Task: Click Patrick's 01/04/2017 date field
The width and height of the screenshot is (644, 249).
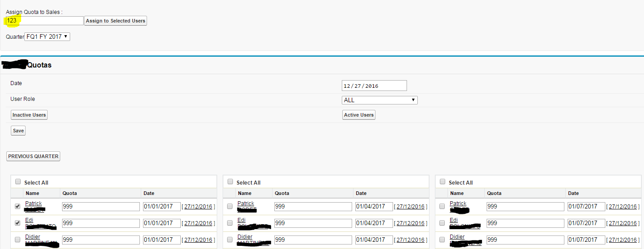Action: coord(374,207)
